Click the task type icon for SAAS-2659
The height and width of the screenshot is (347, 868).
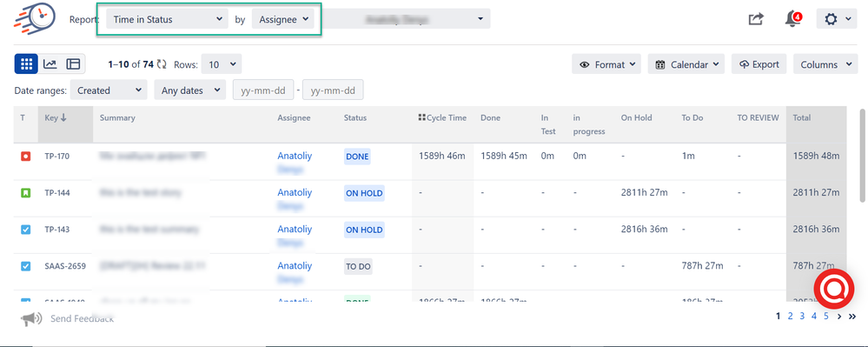pyautogui.click(x=25, y=266)
